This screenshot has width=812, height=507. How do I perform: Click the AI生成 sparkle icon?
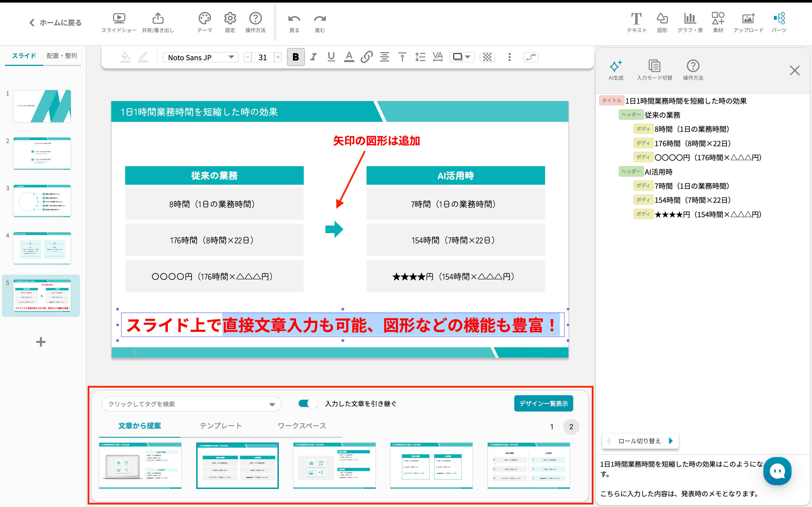pyautogui.click(x=616, y=66)
